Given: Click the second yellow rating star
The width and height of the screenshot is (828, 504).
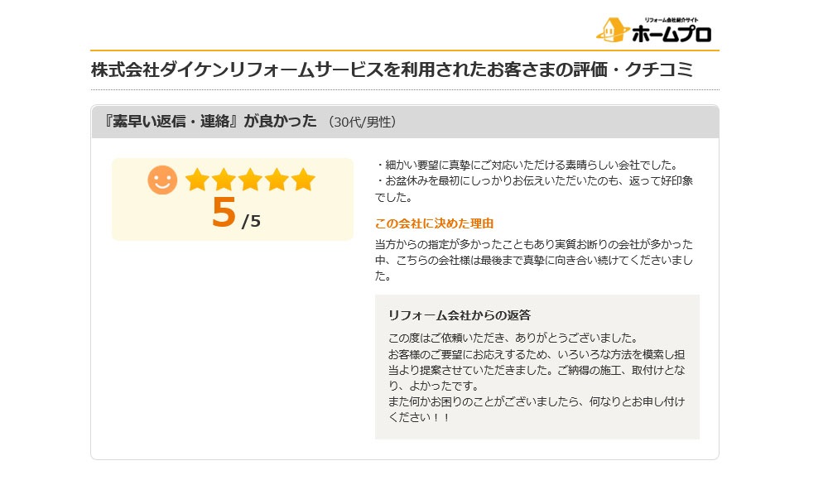Looking at the screenshot, I should pos(224,180).
